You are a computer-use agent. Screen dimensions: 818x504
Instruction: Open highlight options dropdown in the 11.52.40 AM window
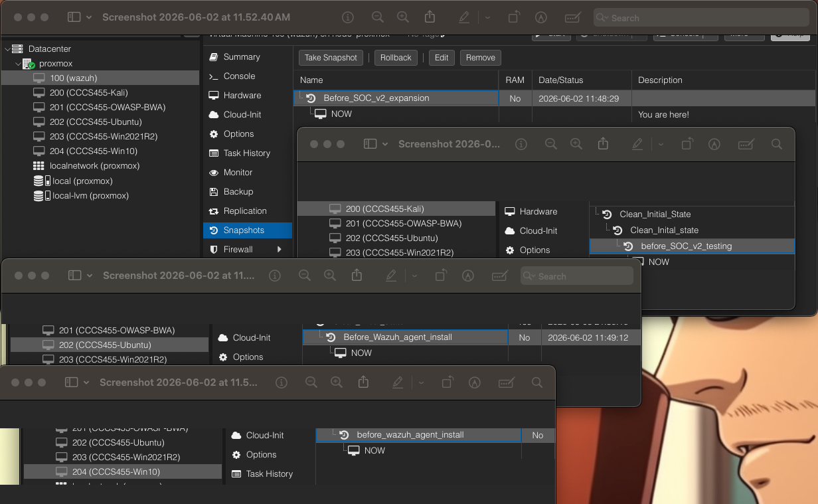coord(487,17)
